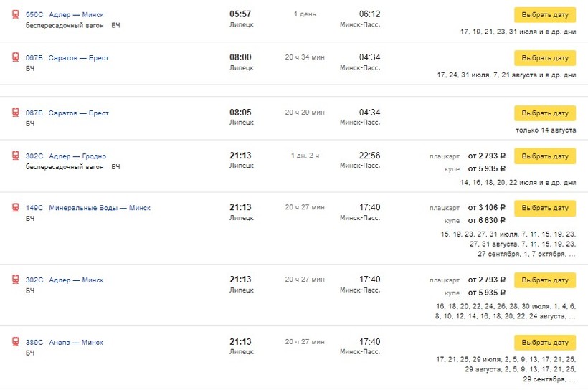588x390 pixels.
Task: Open Саратов — Брест link departing at 08:05
Action: point(79,113)
